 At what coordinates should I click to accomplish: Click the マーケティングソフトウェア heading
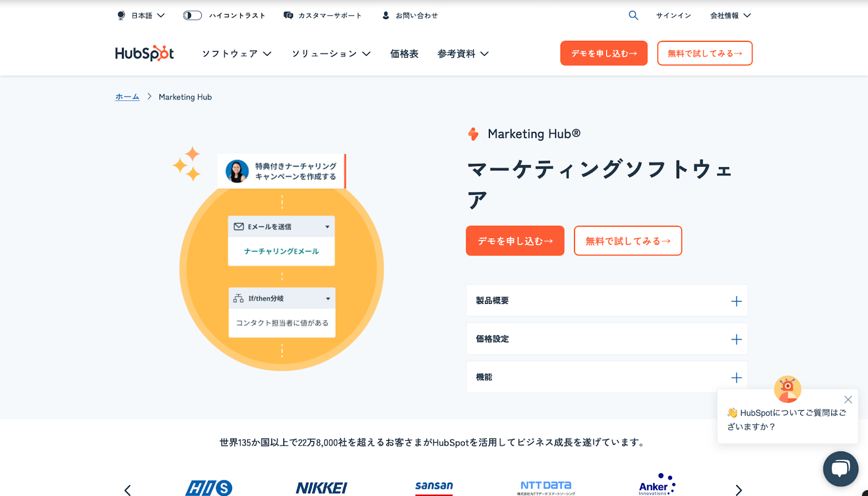pos(600,185)
